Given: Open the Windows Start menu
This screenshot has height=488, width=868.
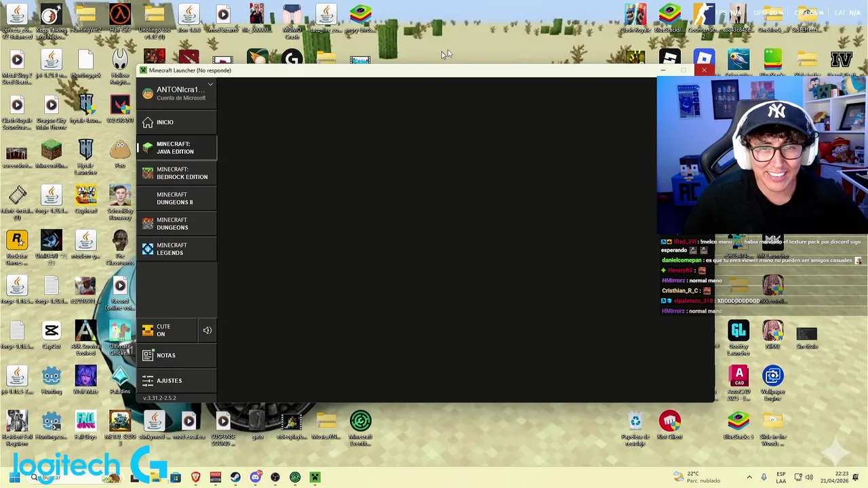Looking at the screenshot, I should (14, 477).
